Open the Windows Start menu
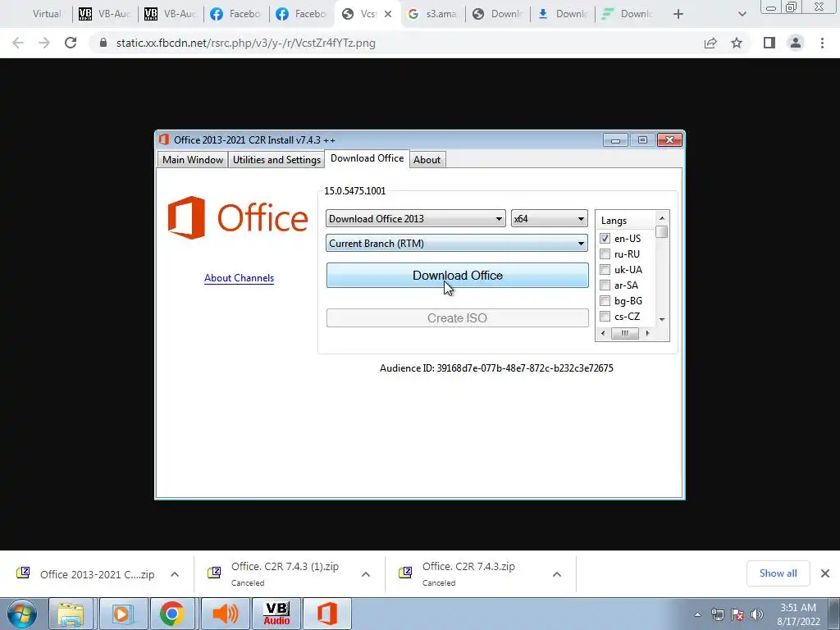This screenshot has width=840, height=630. [22, 614]
